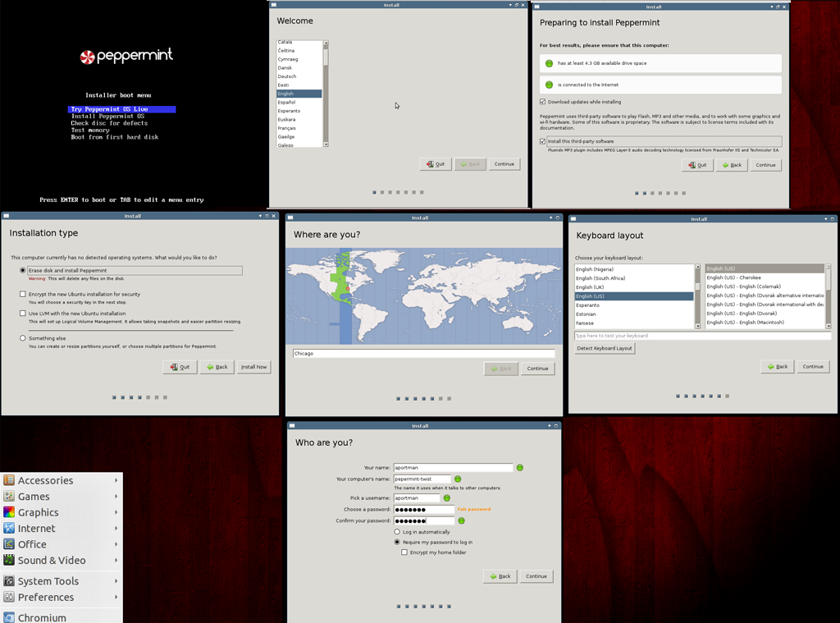Click the Office category icon
The height and width of the screenshot is (623, 840).
click(x=9, y=544)
